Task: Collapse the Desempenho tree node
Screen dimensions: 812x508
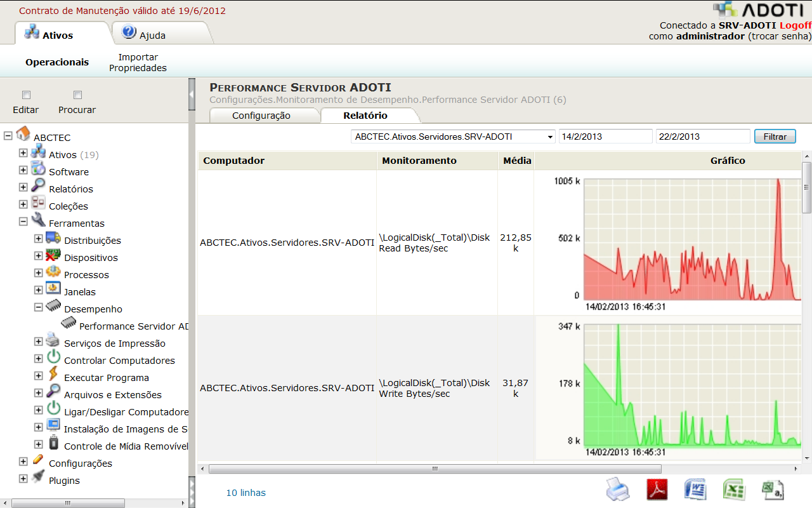Action: pyautogui.click(x=39, y=307)
